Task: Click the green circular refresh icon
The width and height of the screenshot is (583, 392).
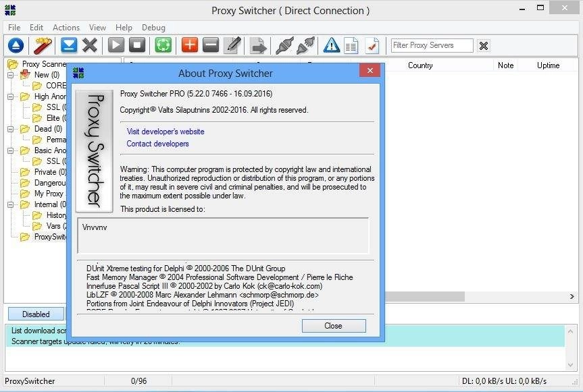Action: click(x=163, y=45)
